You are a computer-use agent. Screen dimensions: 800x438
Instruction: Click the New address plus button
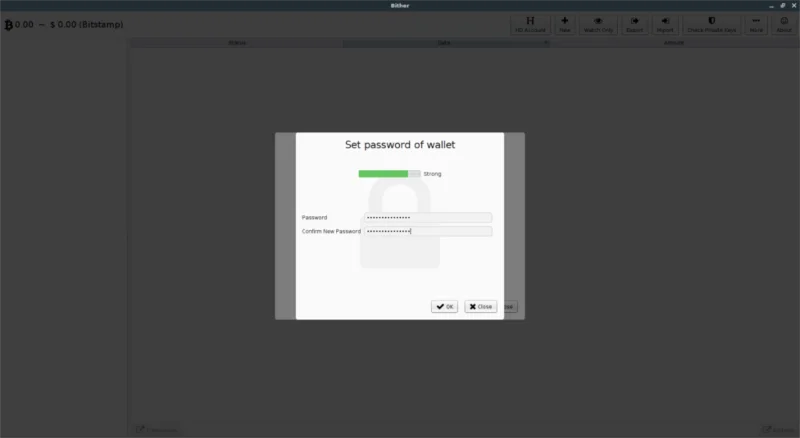click(x=565, y=25)
